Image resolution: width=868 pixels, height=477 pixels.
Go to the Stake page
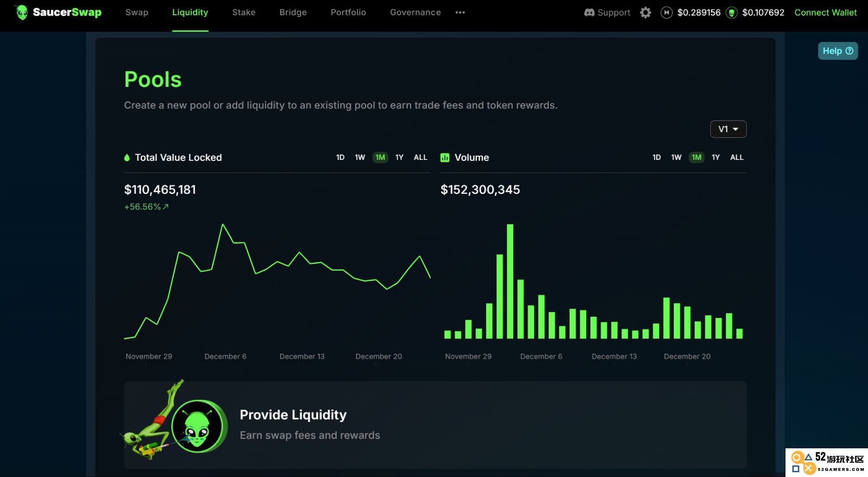pyautogui.click(x=244, y=12)
